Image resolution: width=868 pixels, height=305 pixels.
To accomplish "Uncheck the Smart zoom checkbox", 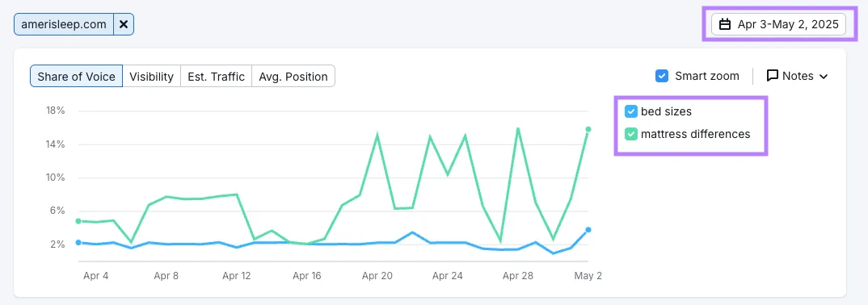I will (662, 76).
